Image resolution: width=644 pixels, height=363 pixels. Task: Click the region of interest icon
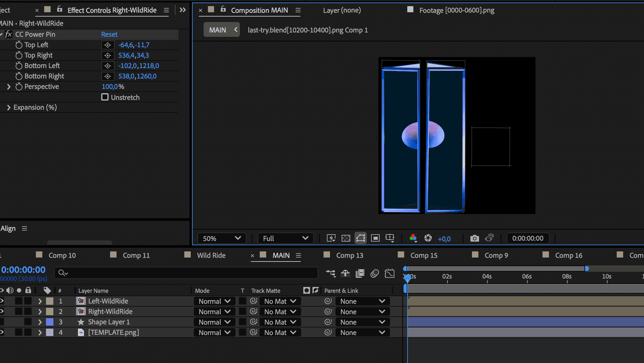click(375, 238)
